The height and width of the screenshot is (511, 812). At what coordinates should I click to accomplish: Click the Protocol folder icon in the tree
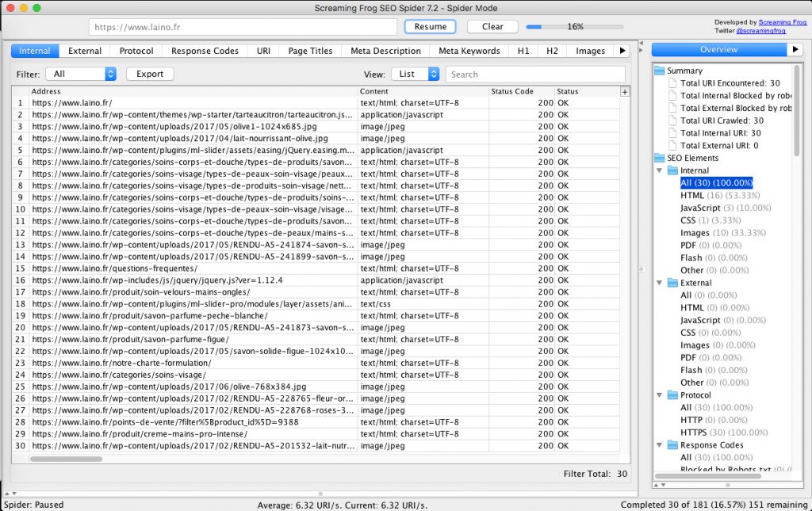pos(672,395)
